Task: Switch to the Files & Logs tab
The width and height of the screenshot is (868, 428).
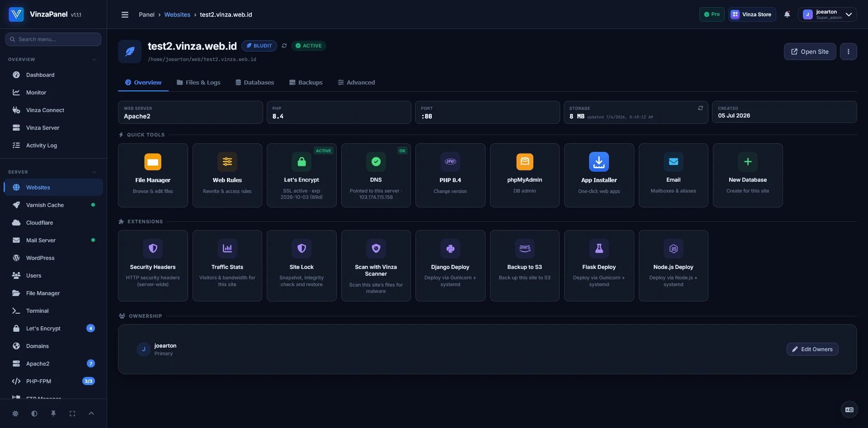Action: 198,82
